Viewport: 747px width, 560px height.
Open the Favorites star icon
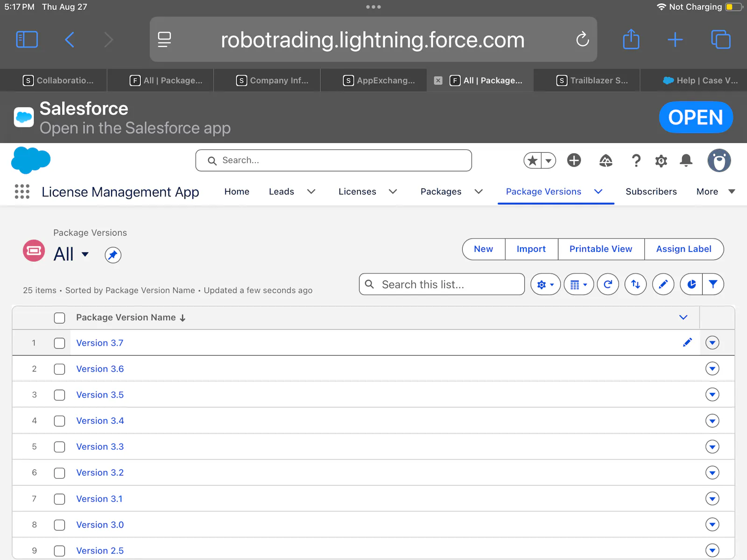pos(532,161)
